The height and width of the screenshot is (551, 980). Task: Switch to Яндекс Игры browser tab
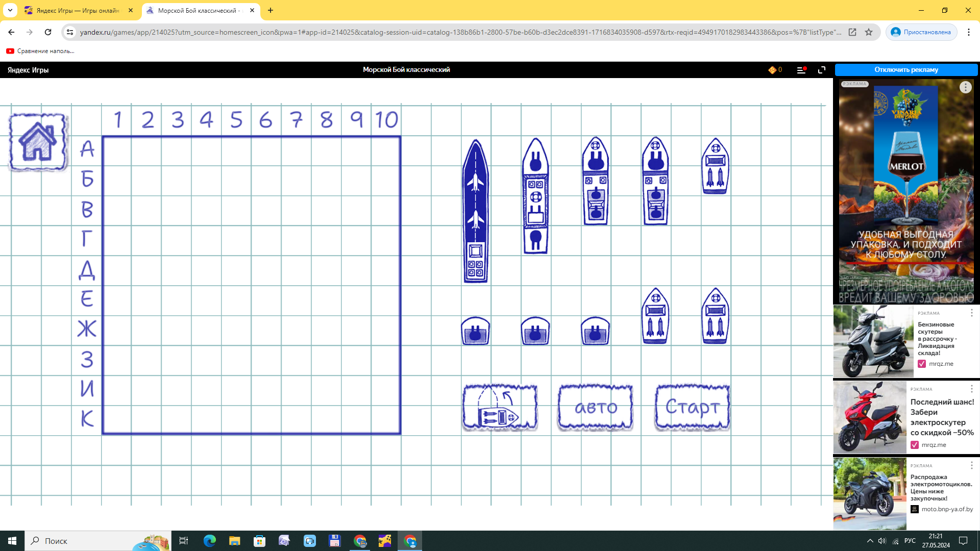[x=77, y=10]
